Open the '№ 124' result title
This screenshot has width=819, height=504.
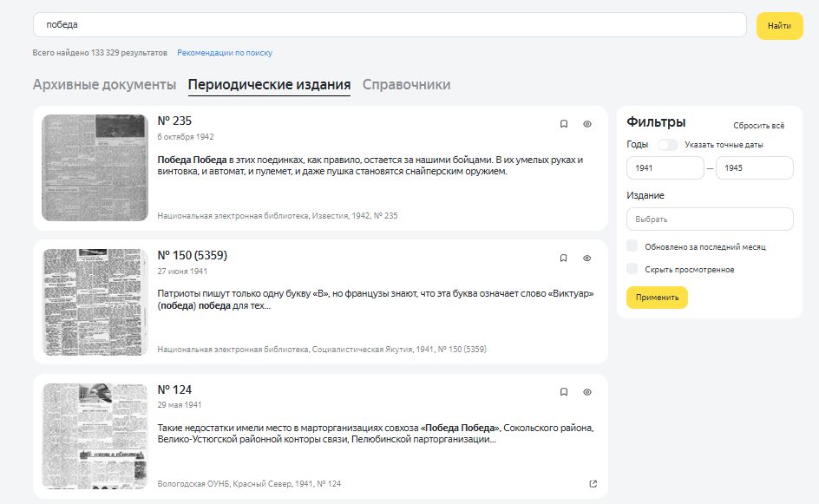tap(174, 389)
